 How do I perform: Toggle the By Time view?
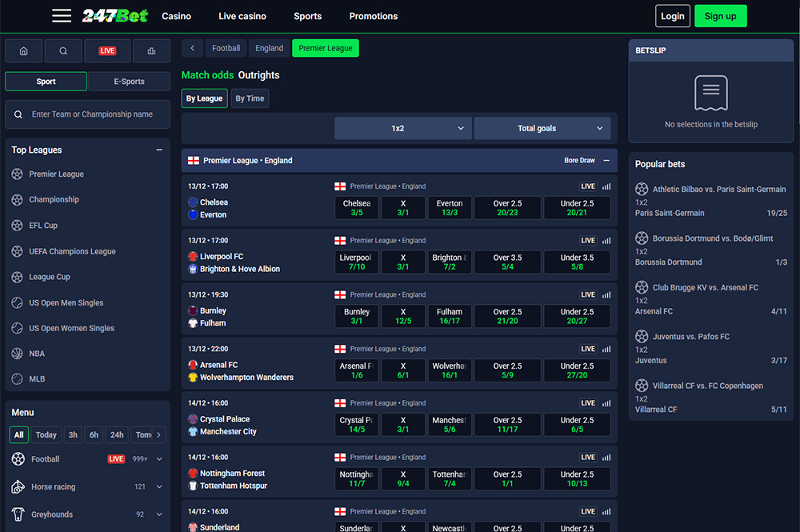tap(250, 98)
